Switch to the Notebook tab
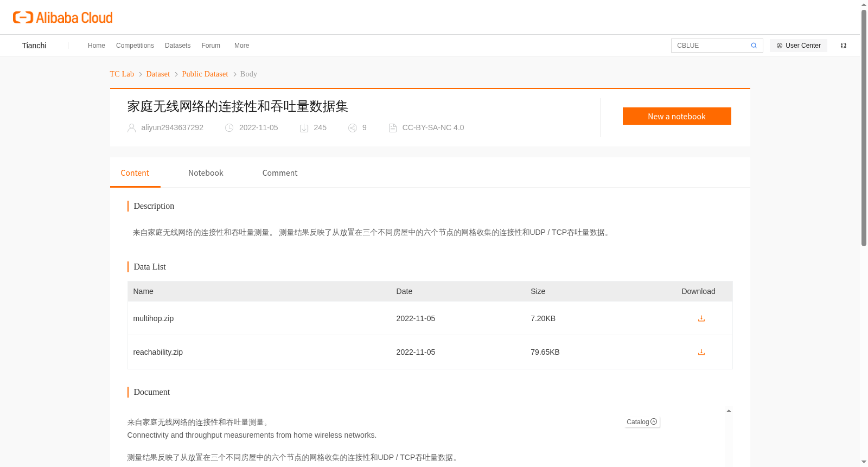Image resolution: width=868 pixels, height=467 pixels. (206, 173)
